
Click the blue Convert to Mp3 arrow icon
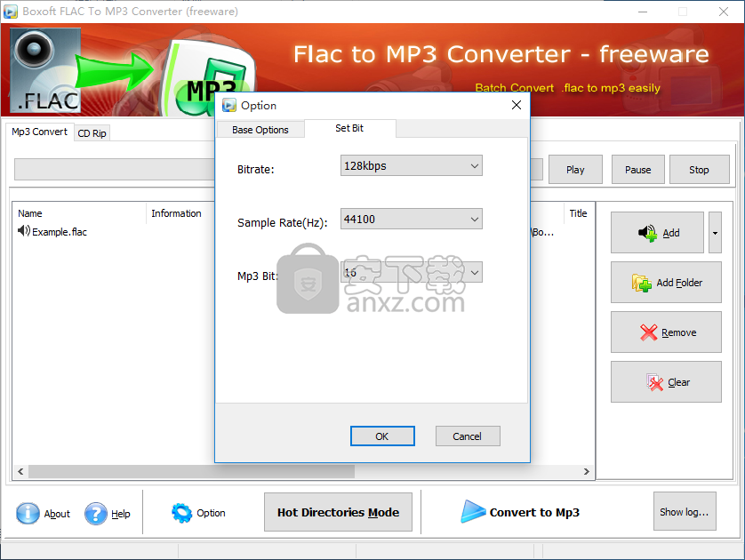click(x=473, y=511)
